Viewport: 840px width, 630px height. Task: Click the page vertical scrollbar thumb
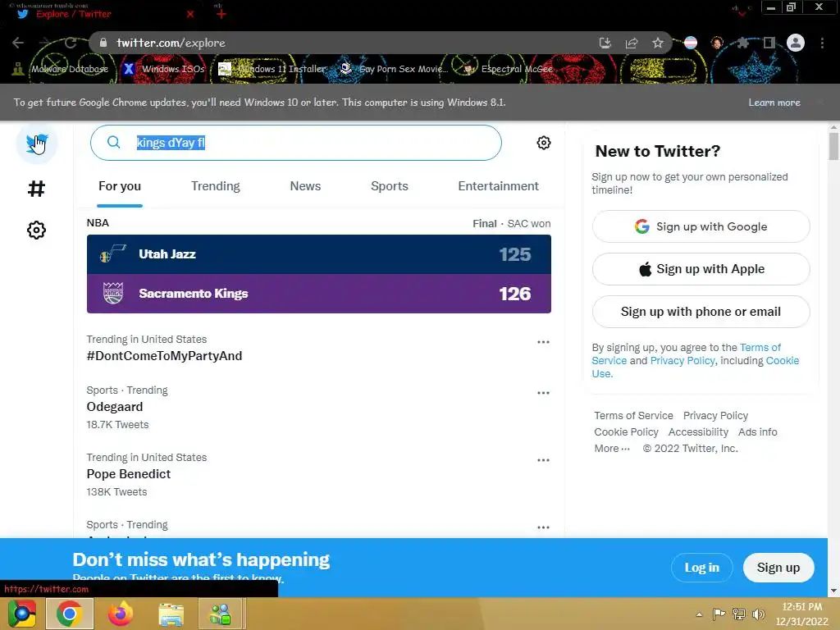point(833,146)
